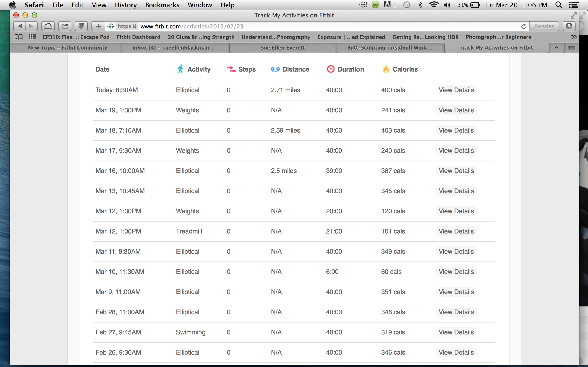Viewport: 588px width, 367px height.
Task: Open a new tab with the plus button
Action: click(x=556, y=47)
